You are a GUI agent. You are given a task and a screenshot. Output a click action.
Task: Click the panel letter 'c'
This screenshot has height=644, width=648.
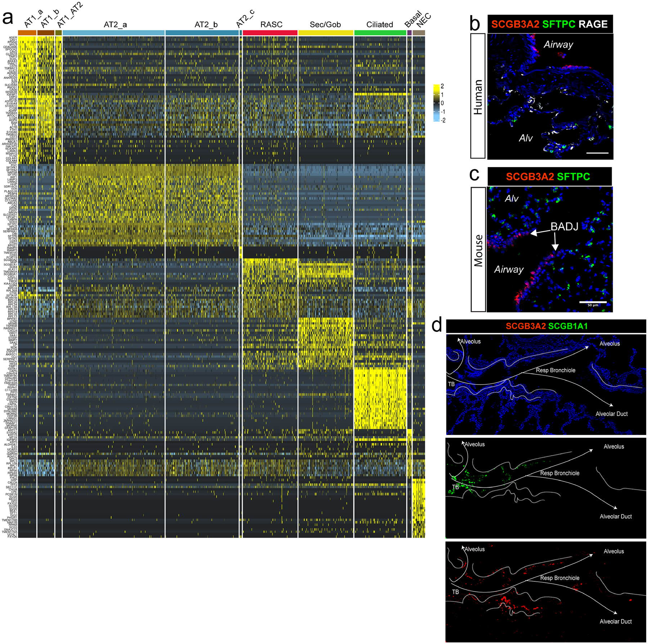click(x=474, y=175)
